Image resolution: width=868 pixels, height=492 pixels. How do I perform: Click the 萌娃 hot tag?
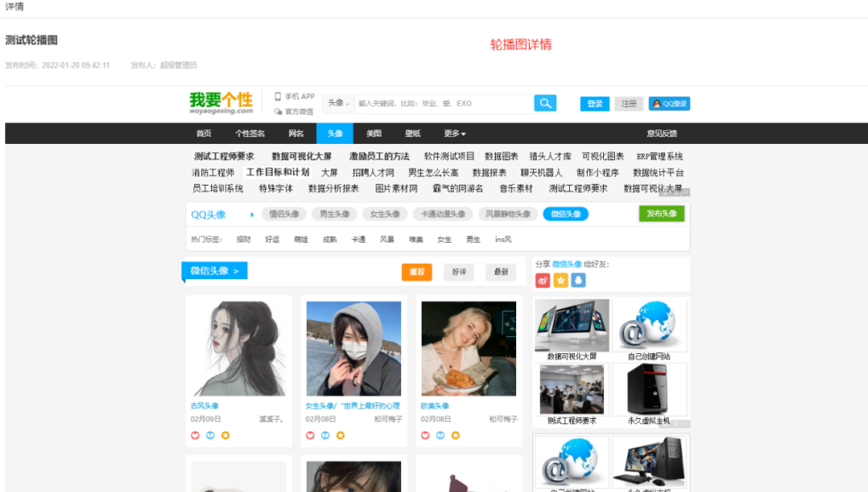[x=302, y=240]
